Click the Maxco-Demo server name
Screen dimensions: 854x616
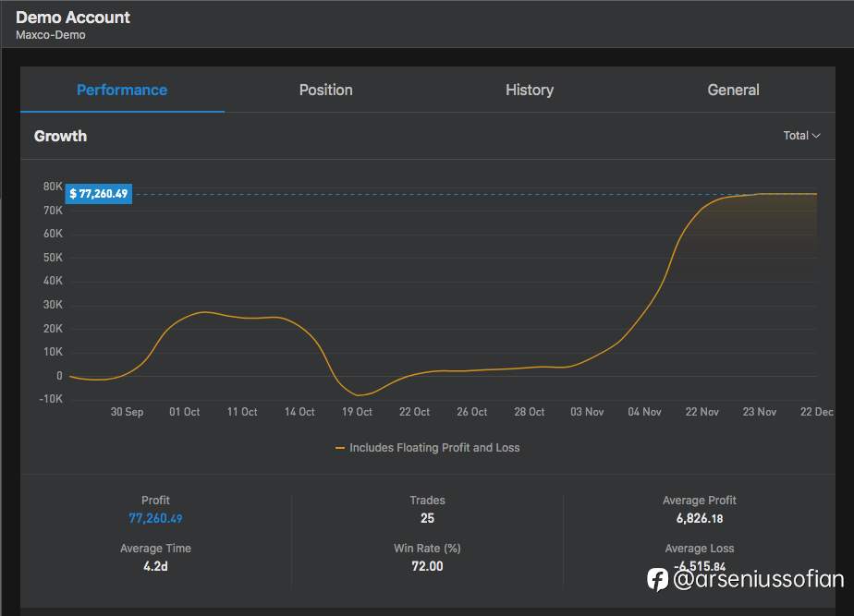(x=51, y=35)
